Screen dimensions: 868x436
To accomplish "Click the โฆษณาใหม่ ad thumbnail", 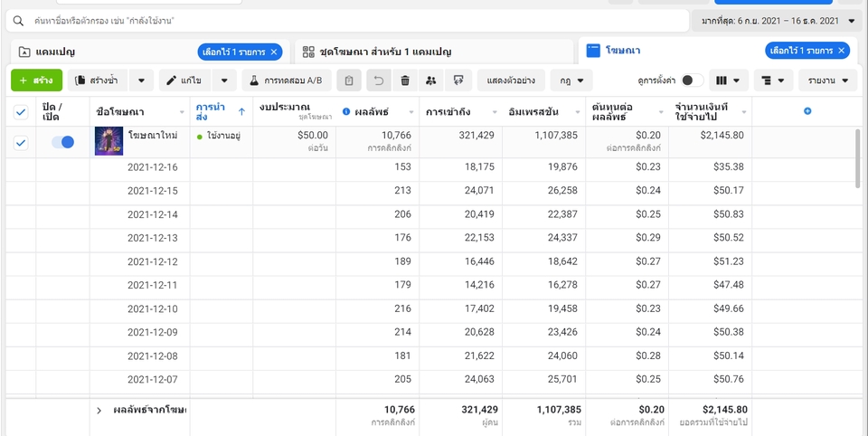I will [109, 141].
